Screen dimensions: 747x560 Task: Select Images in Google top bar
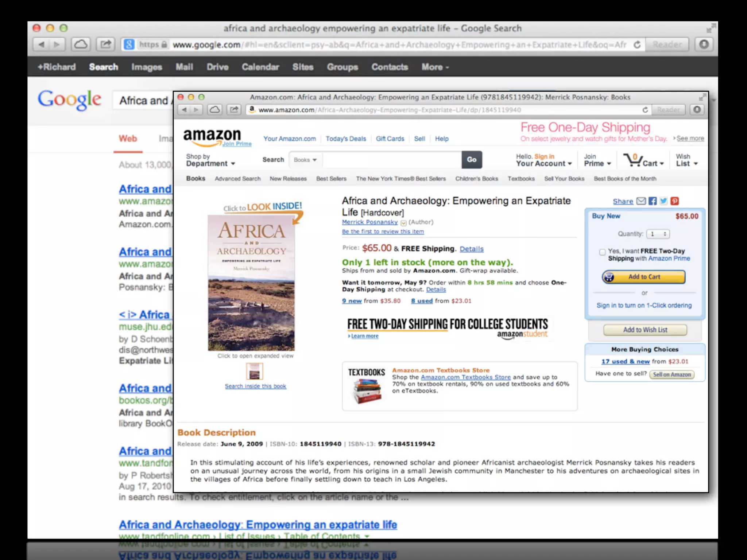pyautogui.click(x=147, y=67)
